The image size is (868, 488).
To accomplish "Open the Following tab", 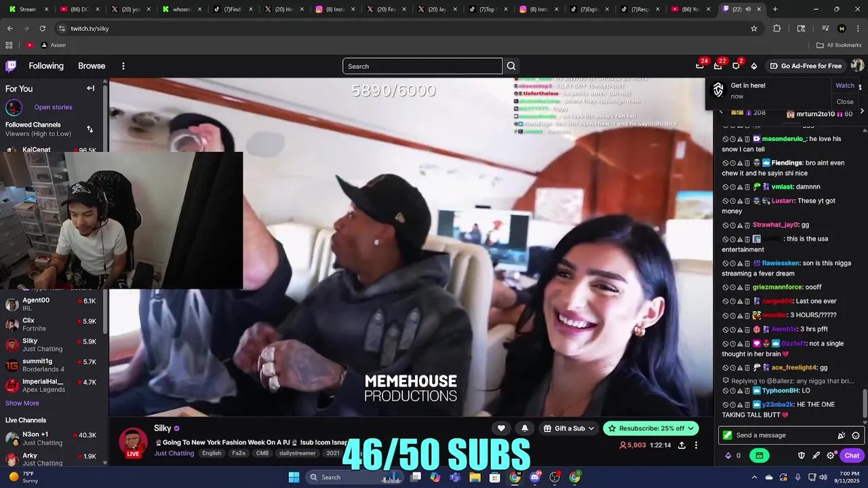I will pyautogui.click(x=46, y=66).
